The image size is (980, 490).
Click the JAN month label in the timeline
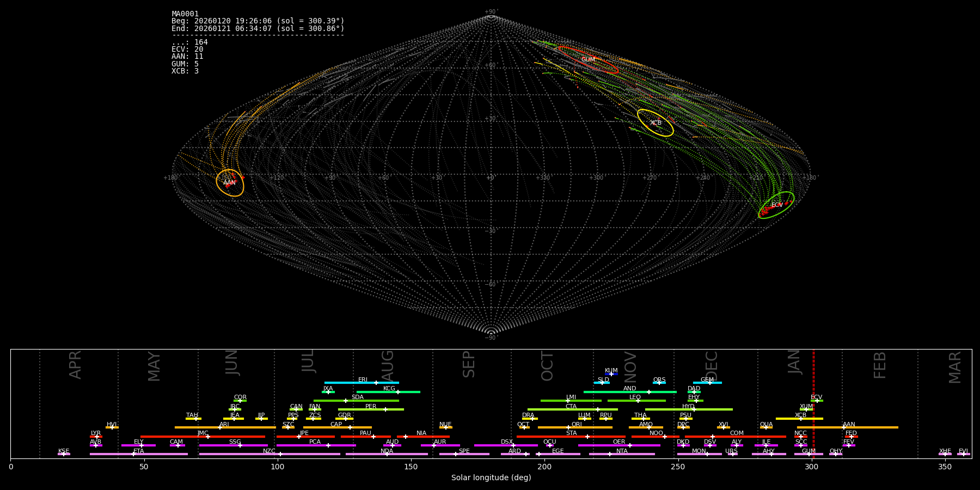(794, 362)
